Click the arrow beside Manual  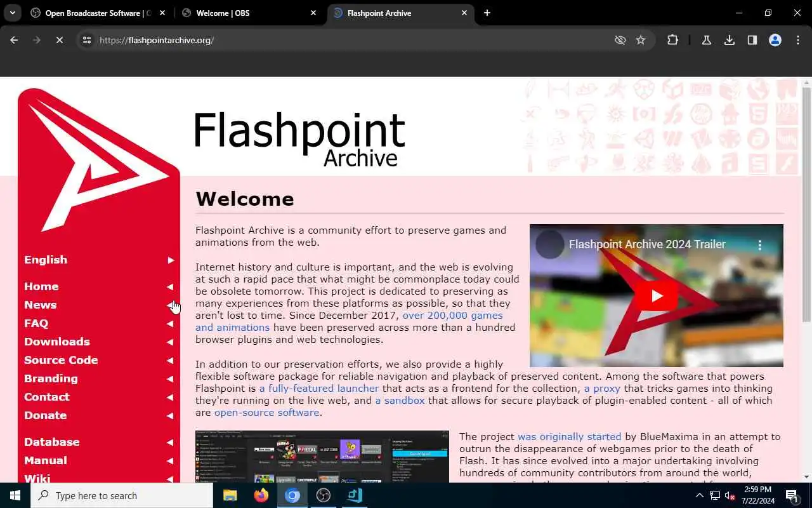click(x=170, y=461)
